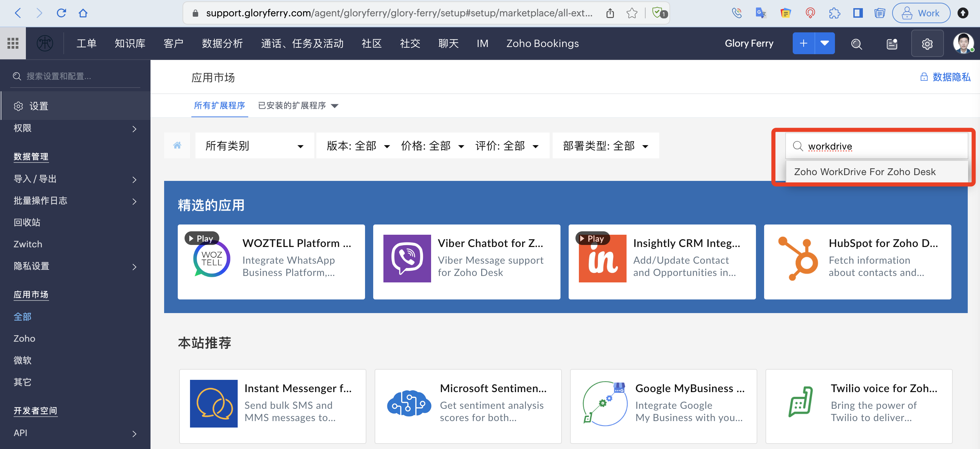This screenshot has width=980, height=449.
Task: Open the 社交 tab
Action: [410, 43]
